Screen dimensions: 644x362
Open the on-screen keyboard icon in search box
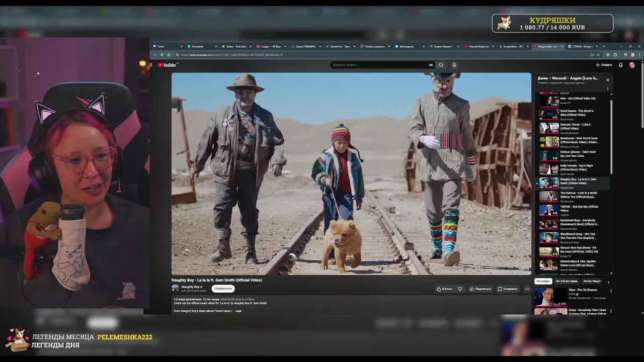tap(431, 65)
